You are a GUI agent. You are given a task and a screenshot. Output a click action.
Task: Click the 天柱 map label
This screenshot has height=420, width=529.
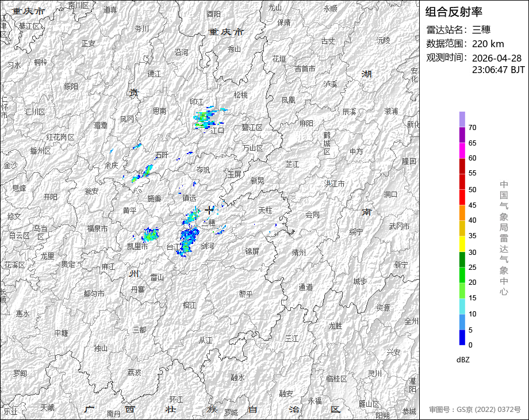265,210
